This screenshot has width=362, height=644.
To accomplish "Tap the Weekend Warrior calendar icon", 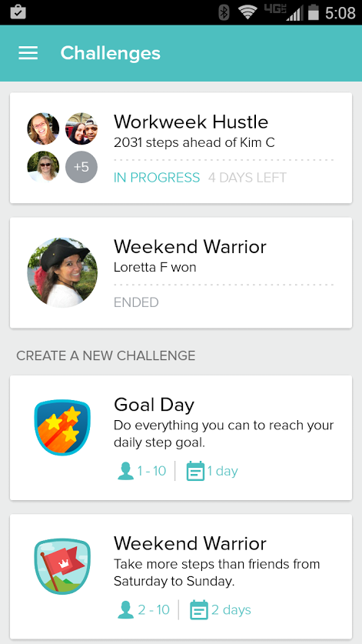I will 199,610.
